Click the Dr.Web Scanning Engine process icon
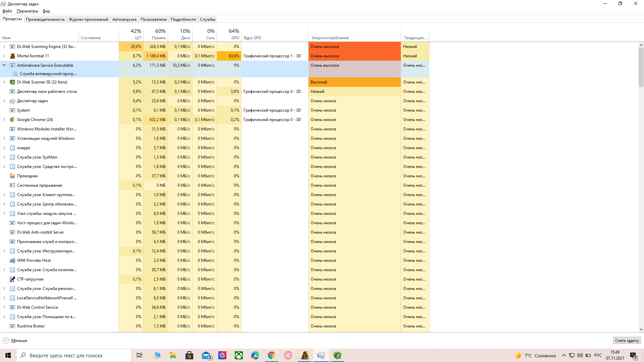 [x=12, y=47]
